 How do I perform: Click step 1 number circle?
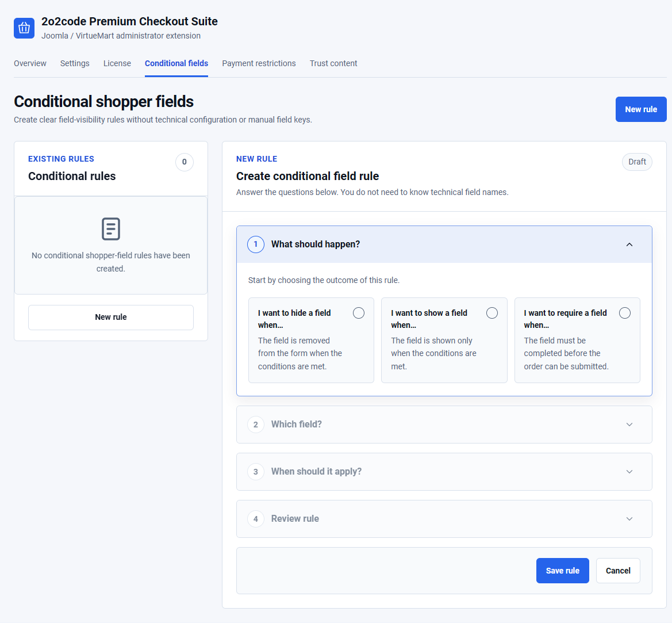[x=255, y=244]
